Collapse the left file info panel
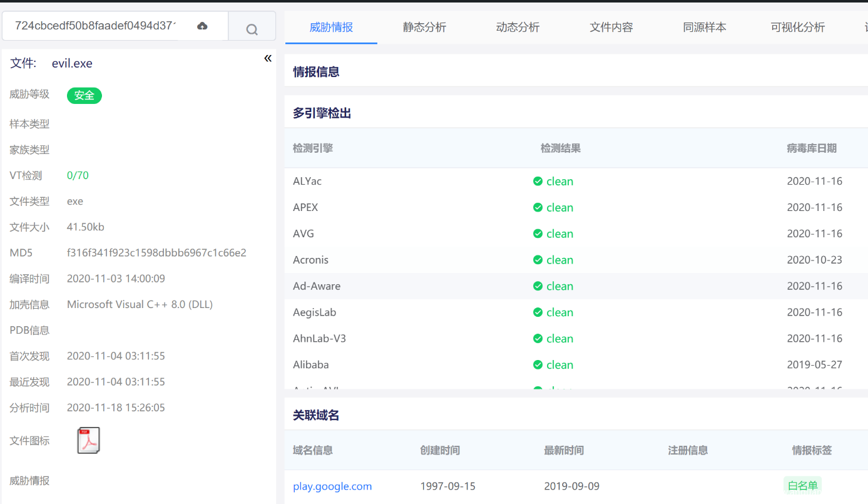 point(268,58)
